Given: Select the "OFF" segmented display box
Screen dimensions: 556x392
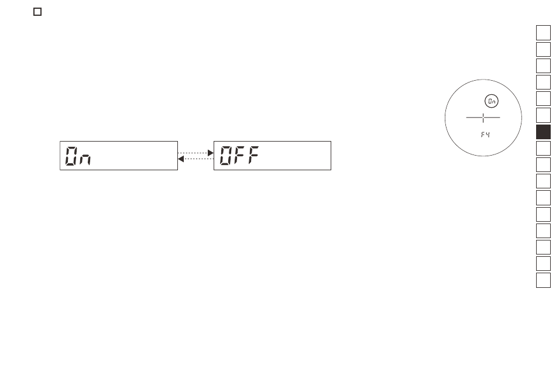Looking at the screenshot, I should (272, 156).
